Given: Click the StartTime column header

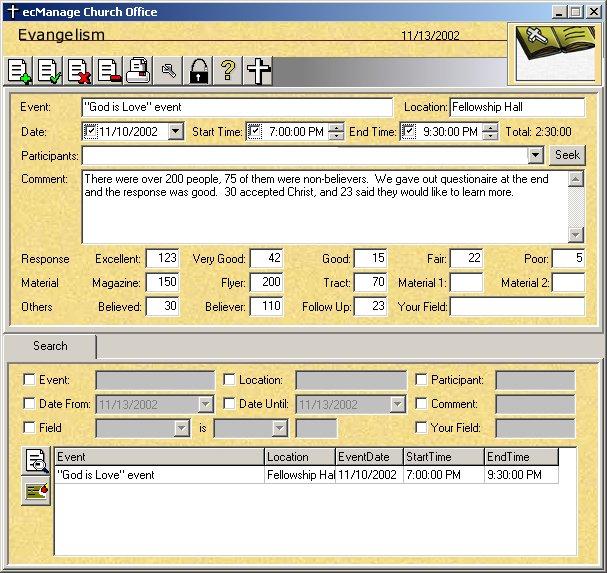Looking at the screenshot, I should pos(444,457).
